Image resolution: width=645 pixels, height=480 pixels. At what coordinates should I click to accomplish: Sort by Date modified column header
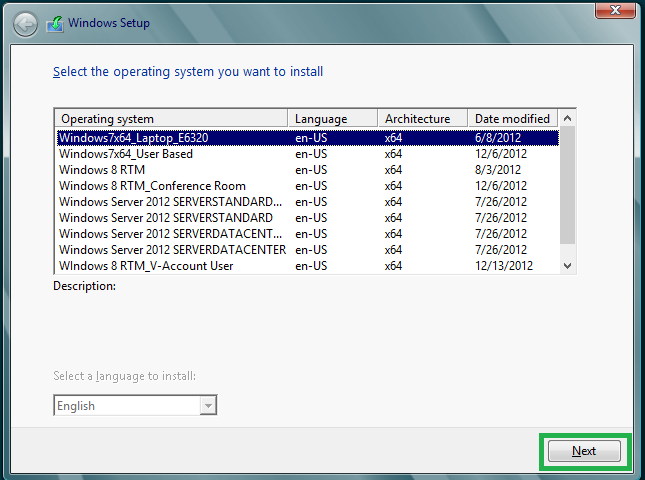pos(513,118)
